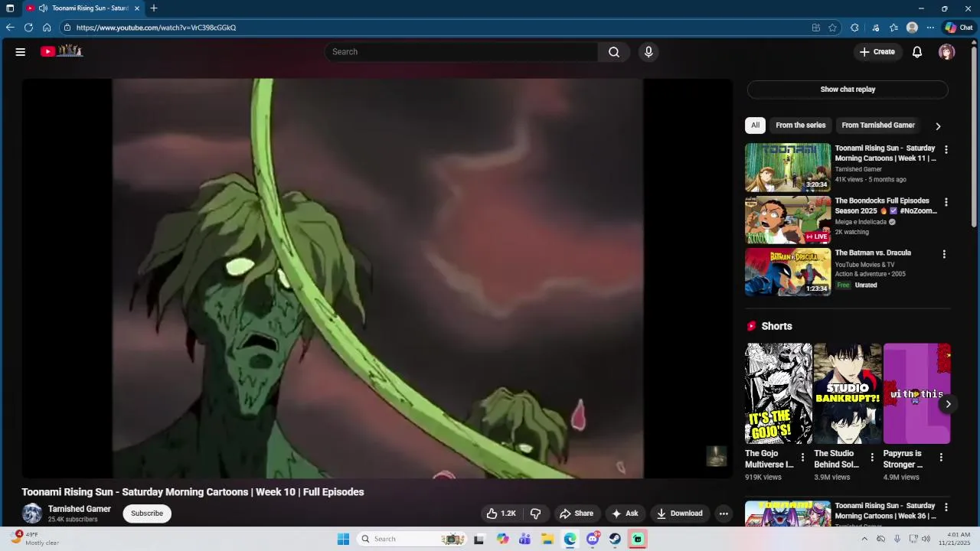
Task: Start voice search with the microphone
Action: click(648, 52)
